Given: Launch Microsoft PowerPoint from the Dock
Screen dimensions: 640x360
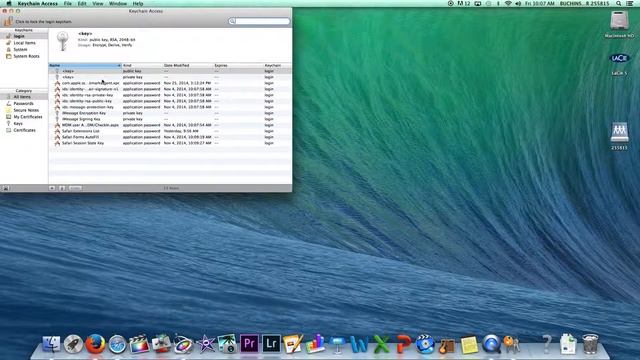Looking at the screenshot, I should tap(403, 344).
